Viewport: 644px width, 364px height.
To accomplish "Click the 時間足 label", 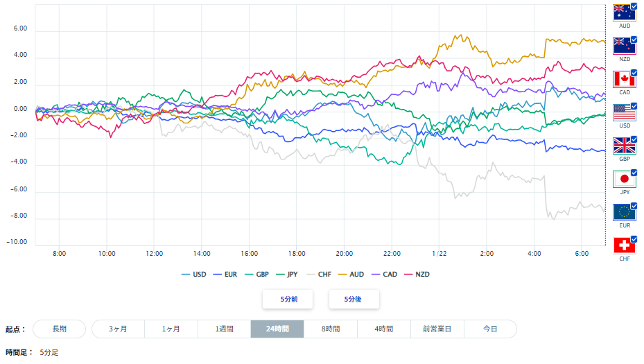I will (x=19, y=352).
